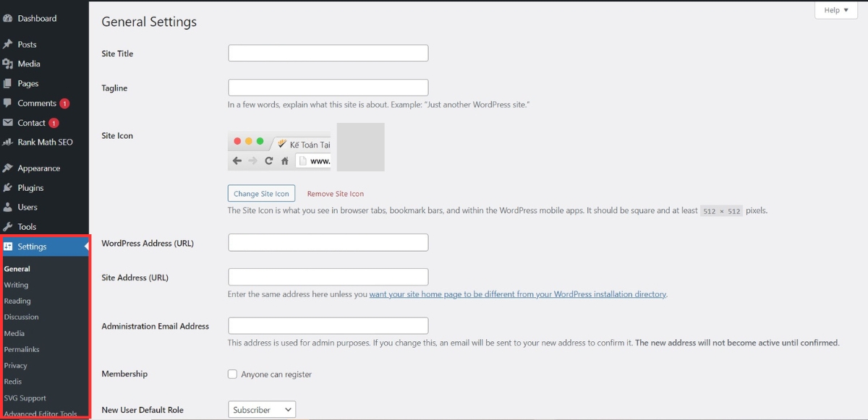Click the Pages icon in sidebar
The image size is (868, 420).
(7, 83)
